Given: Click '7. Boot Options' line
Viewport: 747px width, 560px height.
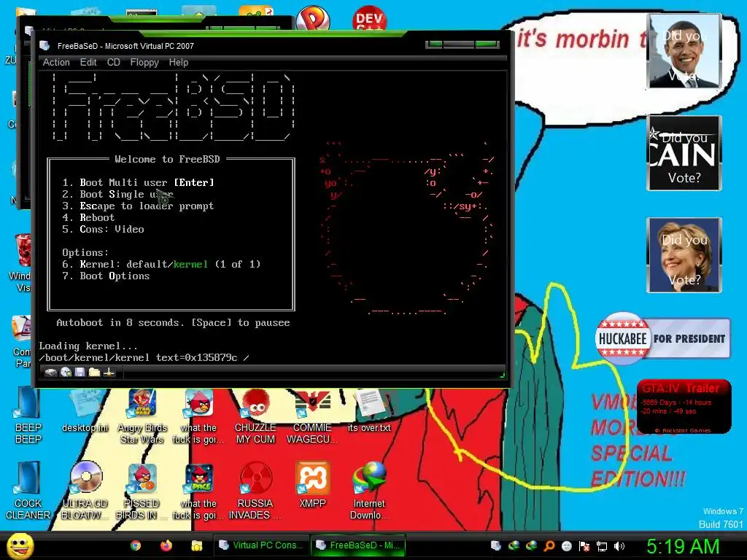Looking at the screenshot, I should click(x=107, y=276).
